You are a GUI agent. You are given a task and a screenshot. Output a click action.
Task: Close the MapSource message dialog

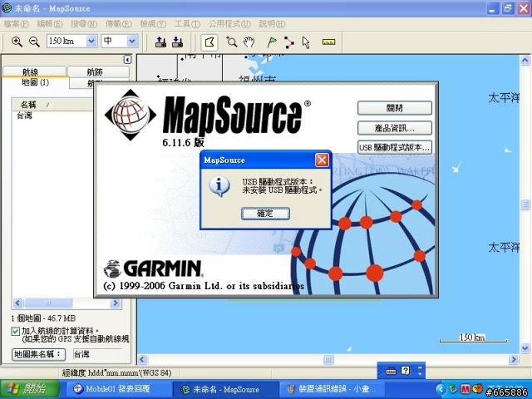(322, 160)
